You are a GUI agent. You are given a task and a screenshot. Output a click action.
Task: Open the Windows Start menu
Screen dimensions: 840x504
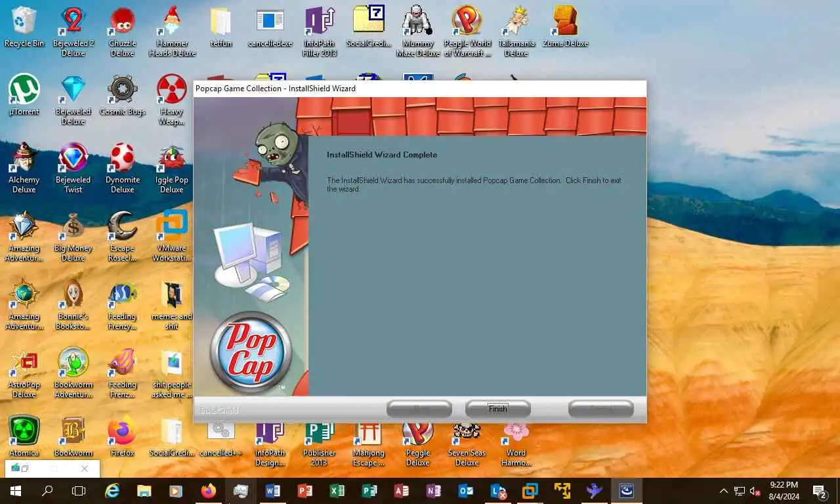16,491
